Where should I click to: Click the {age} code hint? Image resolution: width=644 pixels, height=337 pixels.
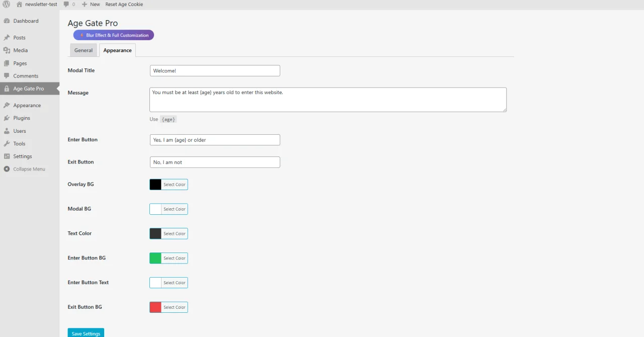169,120
